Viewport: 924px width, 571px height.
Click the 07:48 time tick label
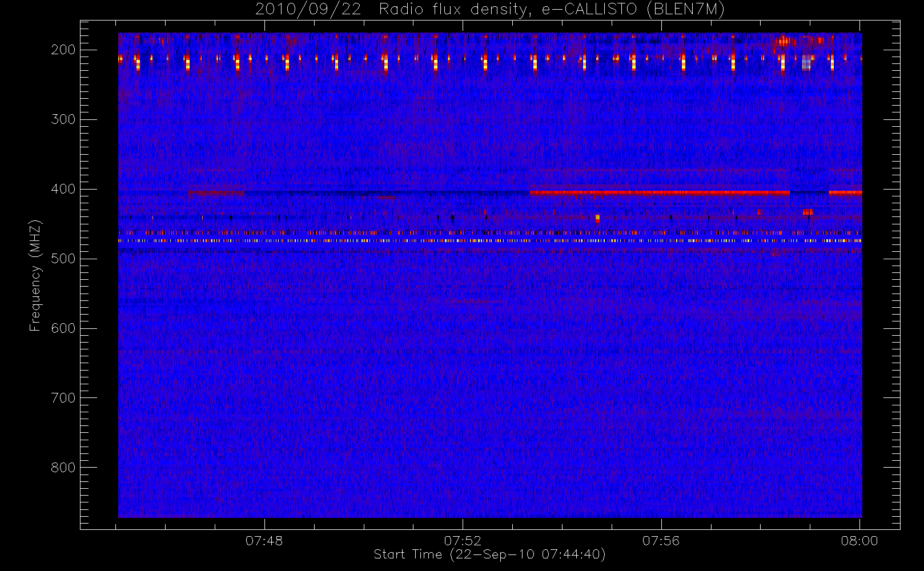264,541
